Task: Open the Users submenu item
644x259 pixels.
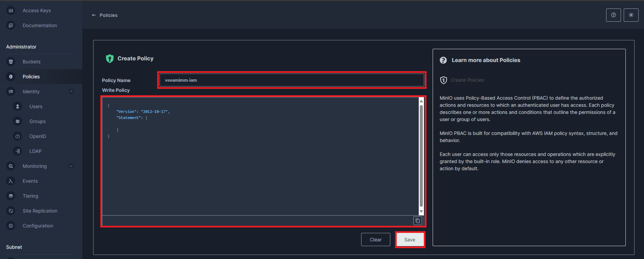Action: (36, 106)
